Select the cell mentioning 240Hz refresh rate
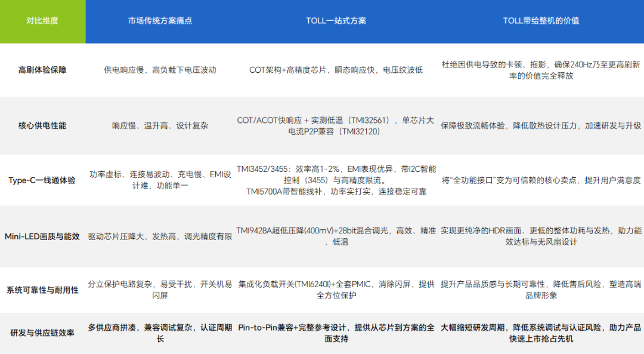The image size is (644, 354). (x=541, y=70)
